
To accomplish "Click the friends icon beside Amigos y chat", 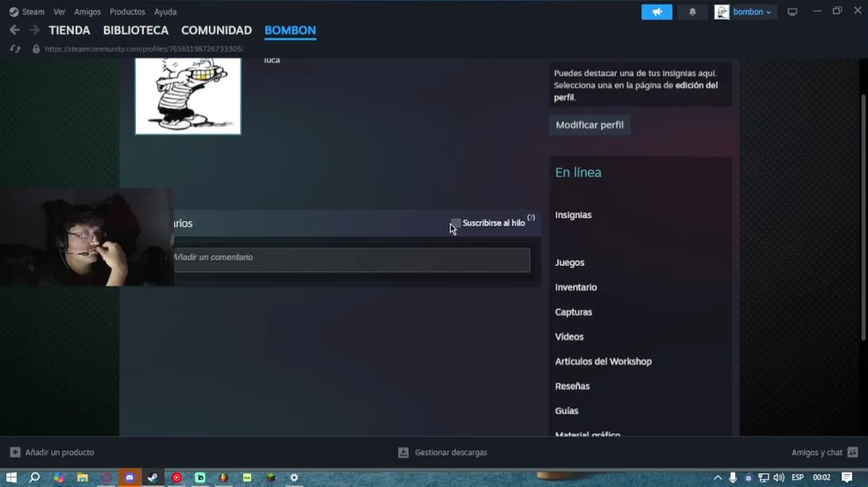I will point(852,452).
